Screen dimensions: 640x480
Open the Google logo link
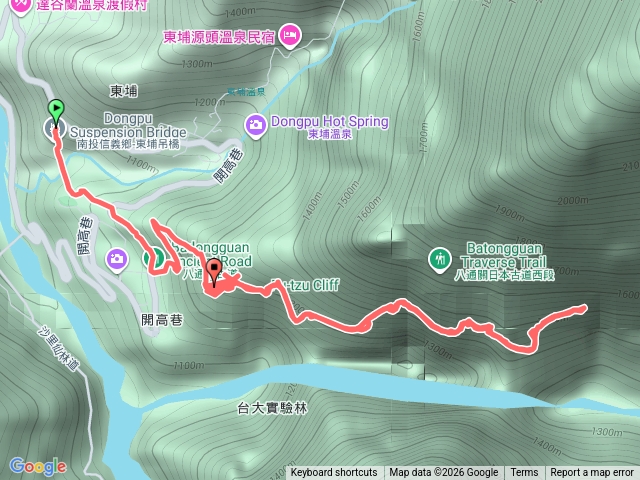click(38, 467)
